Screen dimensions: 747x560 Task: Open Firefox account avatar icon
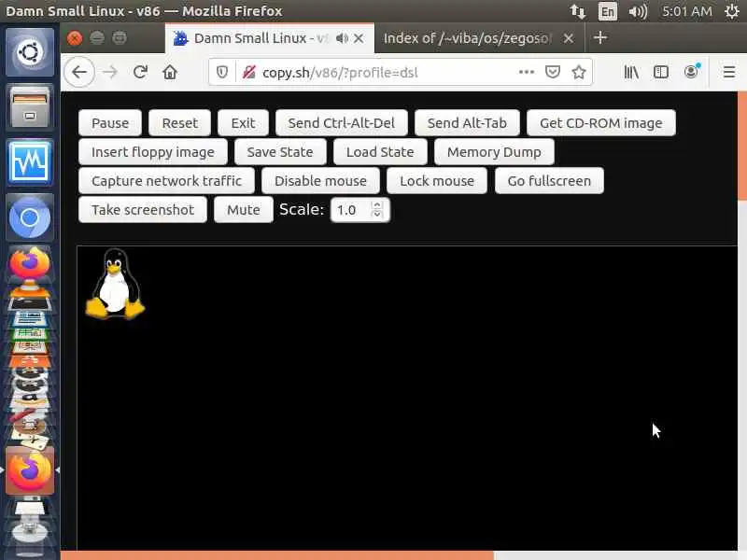[x=691, y=72]
